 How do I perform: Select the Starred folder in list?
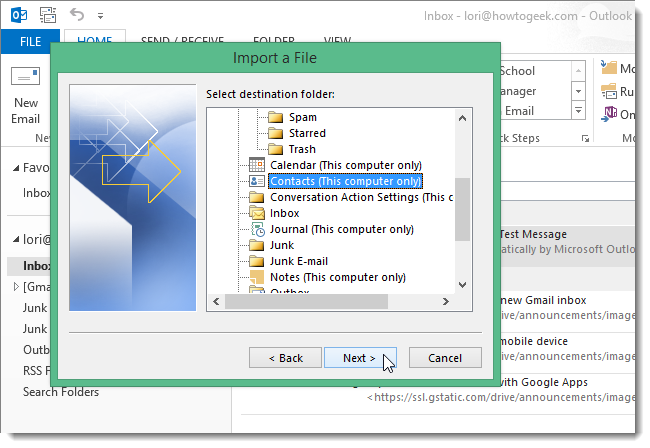click(307, 133)
